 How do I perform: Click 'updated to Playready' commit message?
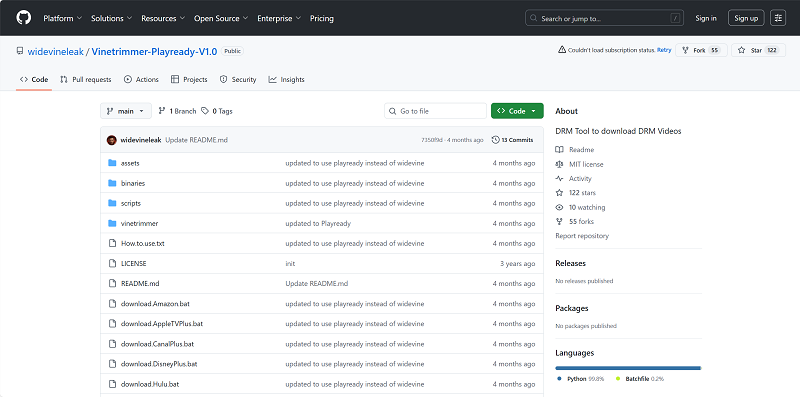(318, 224)
